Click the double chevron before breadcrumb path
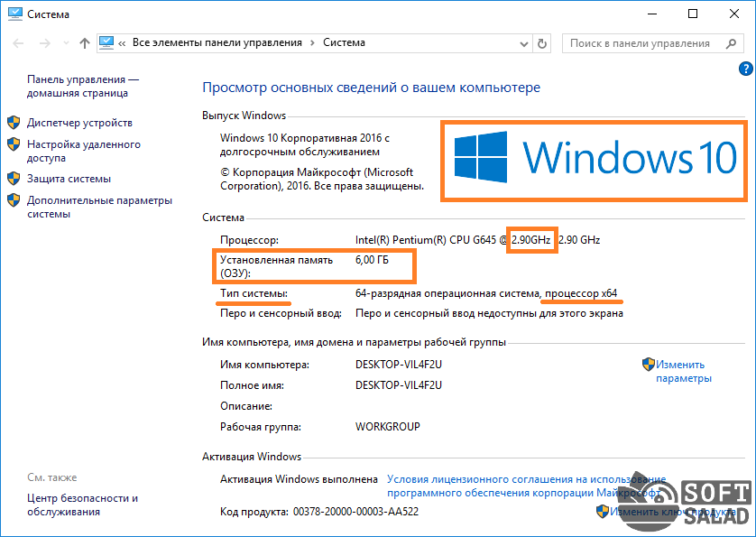 (122, 43)
